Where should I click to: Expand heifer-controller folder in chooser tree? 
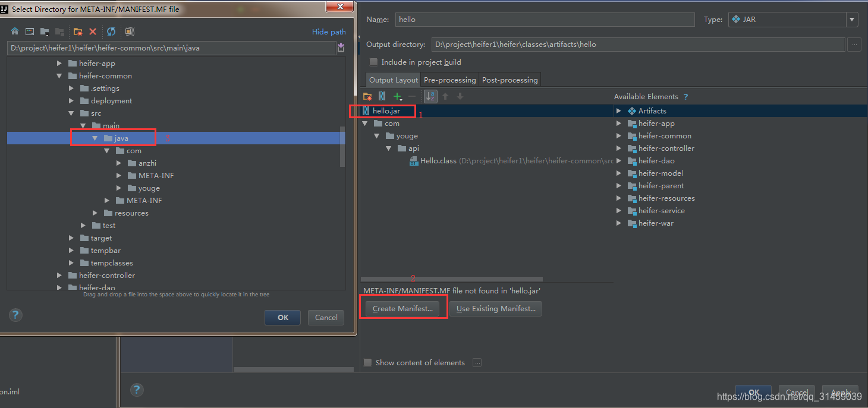point(59,276)
